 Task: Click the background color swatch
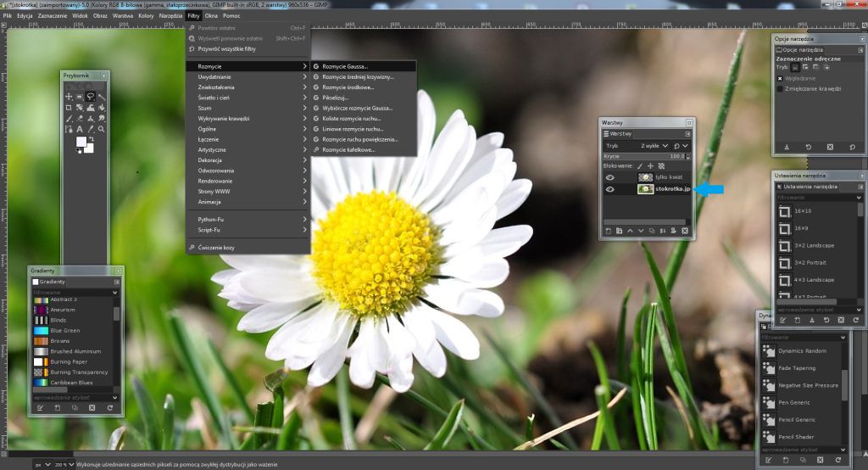[90, 149]
